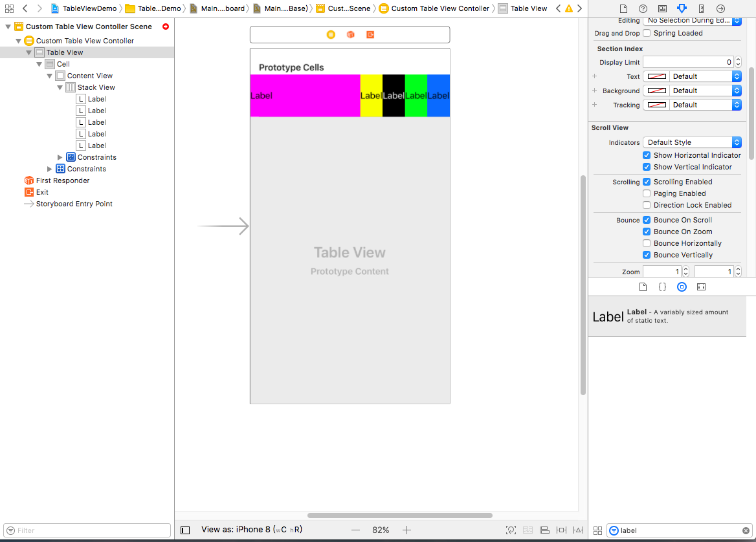Collapse the Stack View tree node

click(60, 87)
